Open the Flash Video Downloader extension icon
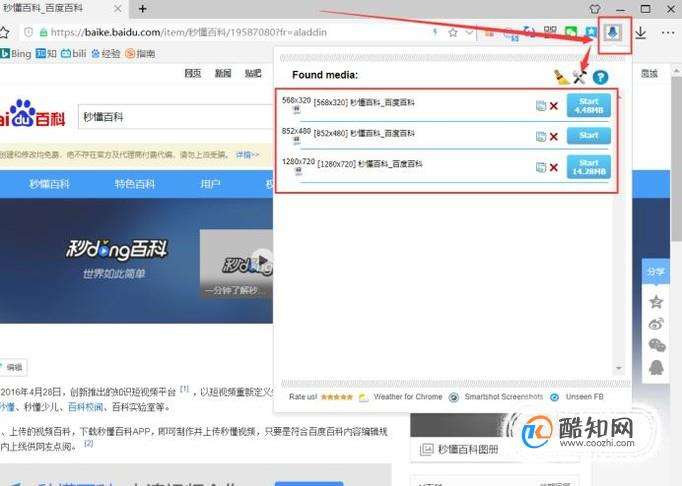Screen dimensions: 682x486 tap(613, 32)
